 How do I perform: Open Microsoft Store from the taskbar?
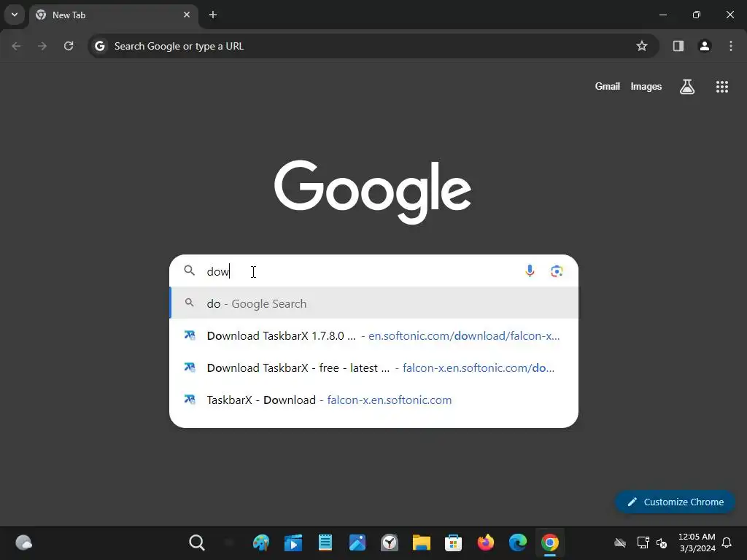tap(453, 542)
